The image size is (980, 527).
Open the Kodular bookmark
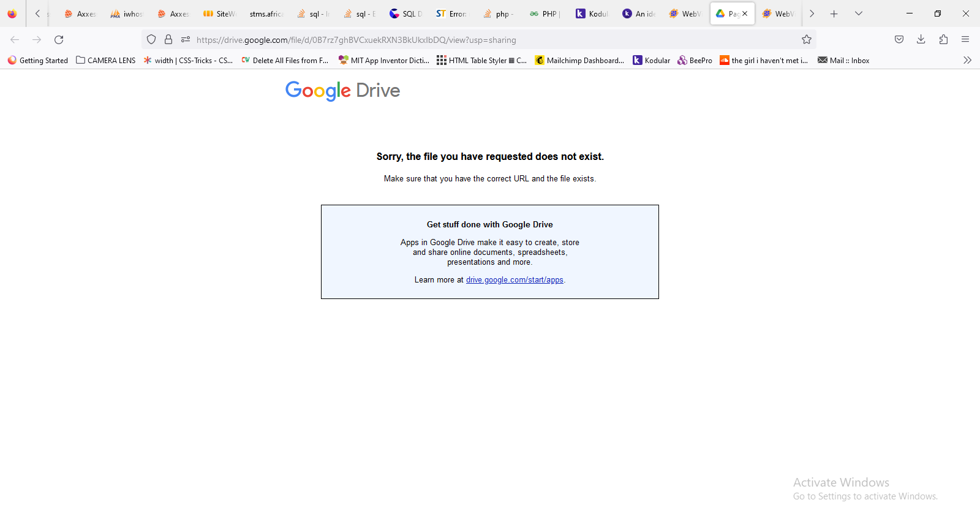click(652, 60)
